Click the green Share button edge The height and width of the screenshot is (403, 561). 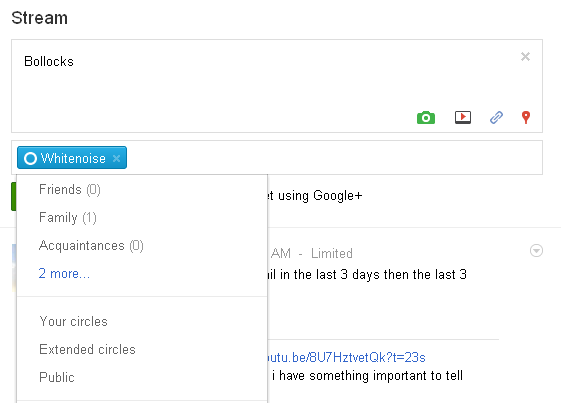[x=14, y=196]
